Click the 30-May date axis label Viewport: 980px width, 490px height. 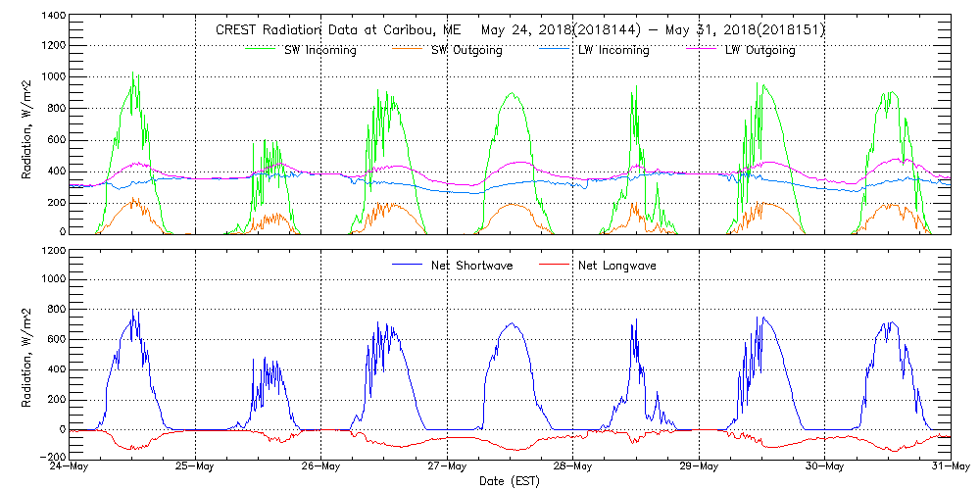tap(824, 467)
